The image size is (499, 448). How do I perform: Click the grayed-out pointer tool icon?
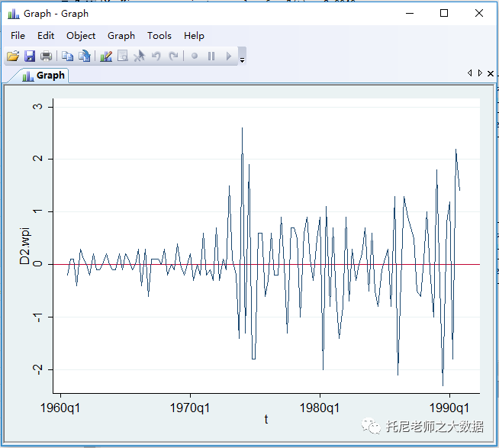point(139,56)
